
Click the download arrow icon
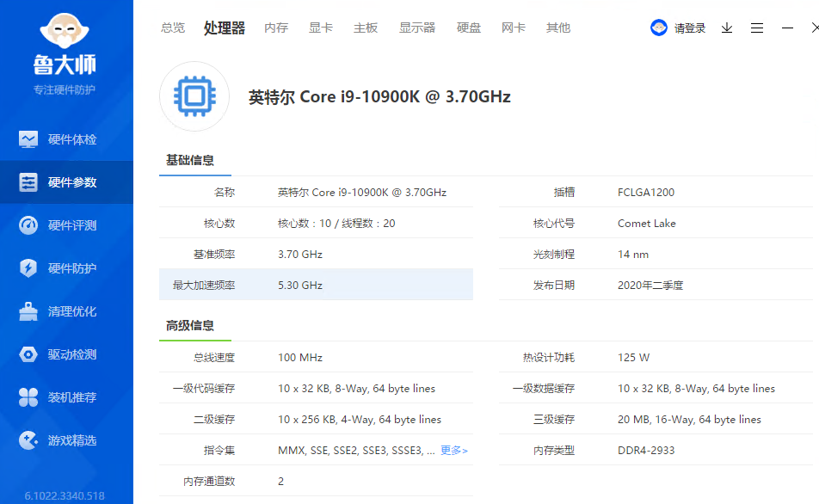pyautogui.click(x=727, y=28)
